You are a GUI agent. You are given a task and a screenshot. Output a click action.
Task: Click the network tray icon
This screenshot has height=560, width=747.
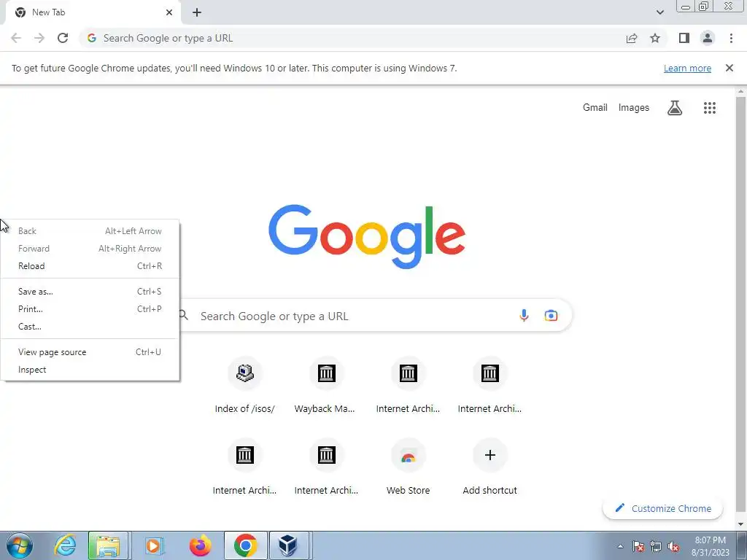(656, 547)
